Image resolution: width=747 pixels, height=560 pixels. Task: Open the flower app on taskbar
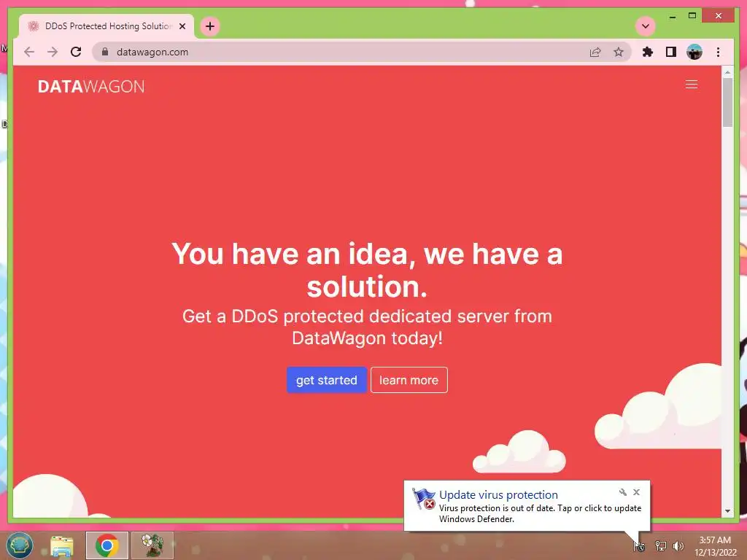coord(152,545)
